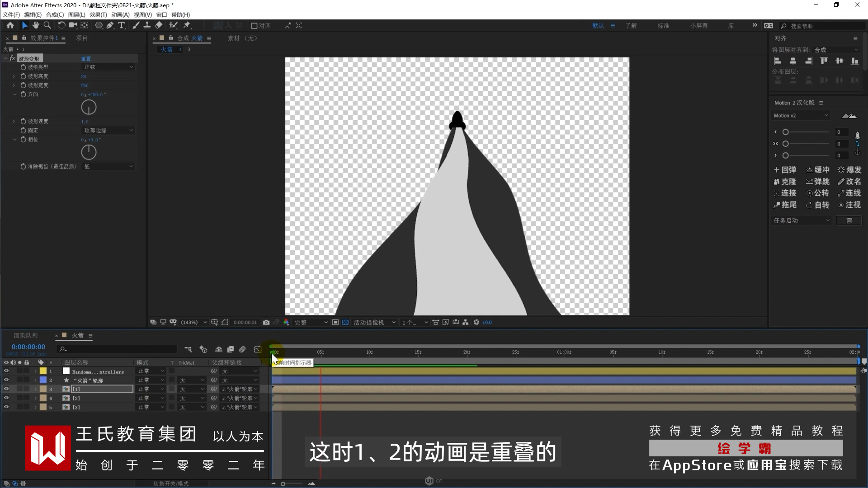Hide layer 2 “火箭”轮廓 visibility eye
The height and width of the screenshot is (488, 868).
pos(6,380)
